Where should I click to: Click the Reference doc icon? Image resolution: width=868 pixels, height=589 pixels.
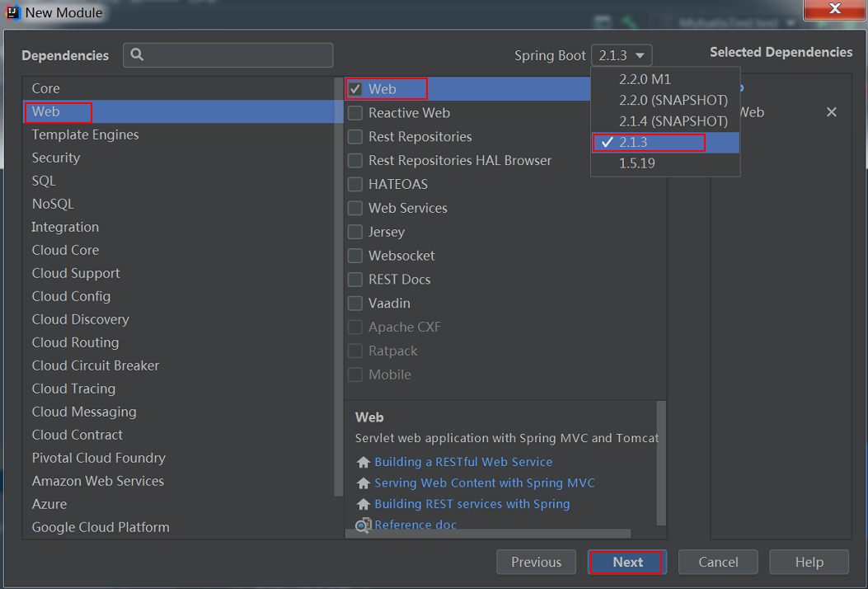coord(364,525)
